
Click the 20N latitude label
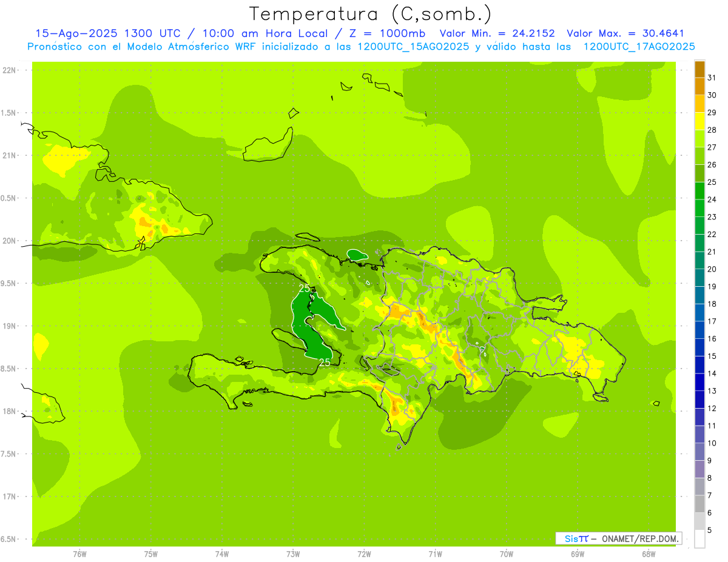click(8, 241)
